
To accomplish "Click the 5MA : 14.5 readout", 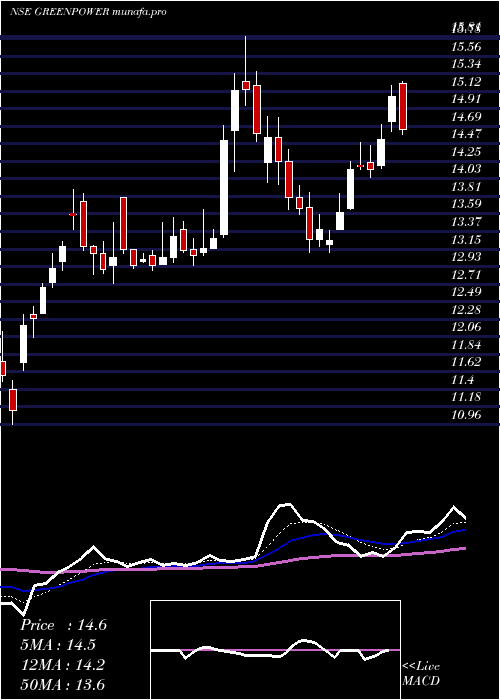I will (58, 645).
